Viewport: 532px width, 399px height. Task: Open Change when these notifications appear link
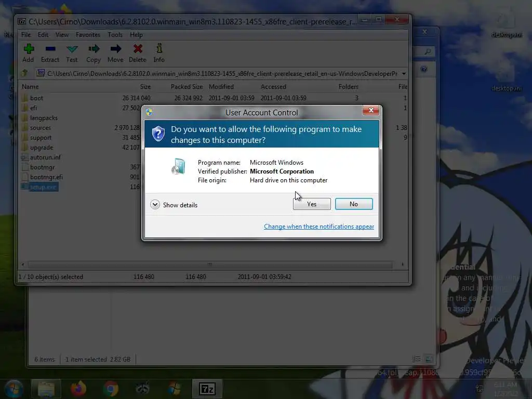pyautogui.click(x=319, y=227)
